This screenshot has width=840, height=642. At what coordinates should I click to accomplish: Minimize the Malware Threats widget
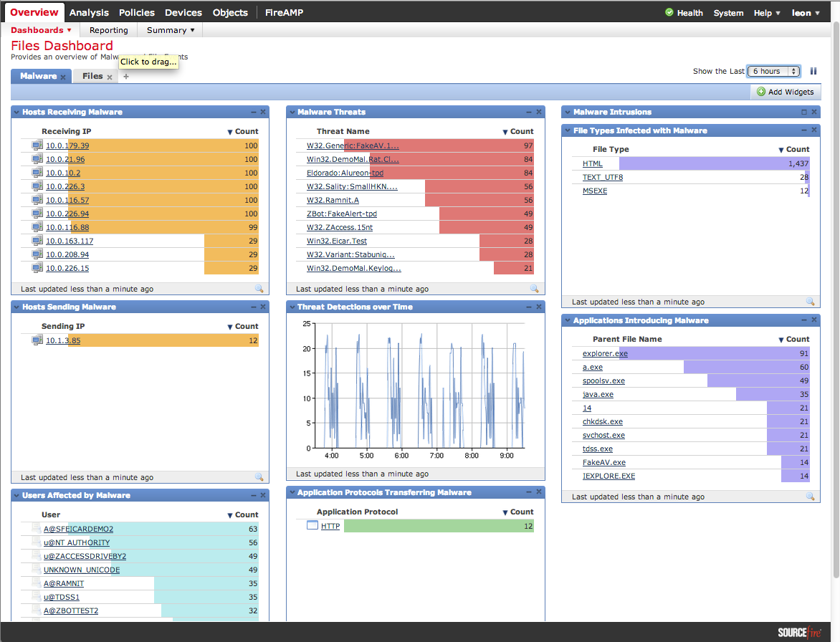528,112
